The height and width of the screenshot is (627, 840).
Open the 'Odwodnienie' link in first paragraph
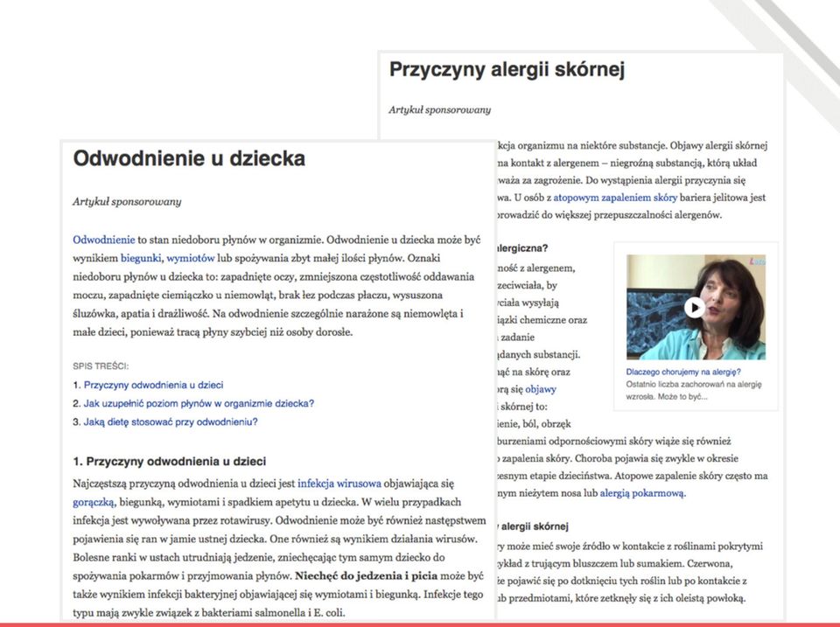[x=104, y=240]
